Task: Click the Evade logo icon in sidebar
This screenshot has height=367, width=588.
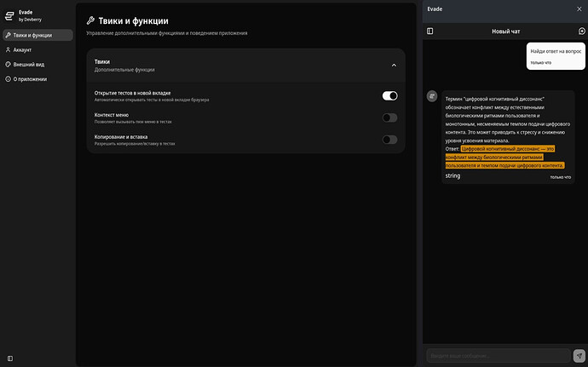Action: coord(9,14)
